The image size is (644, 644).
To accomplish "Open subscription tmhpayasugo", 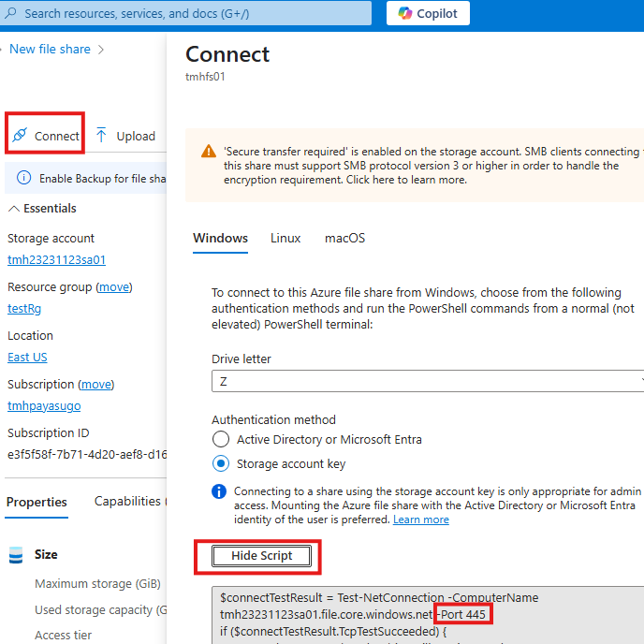I will tap(44, 406).
